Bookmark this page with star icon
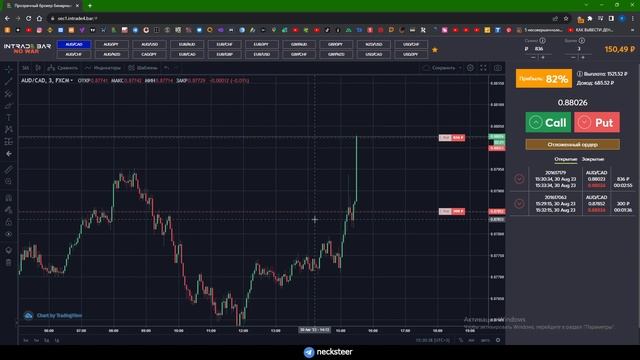 tap(566, 18)
